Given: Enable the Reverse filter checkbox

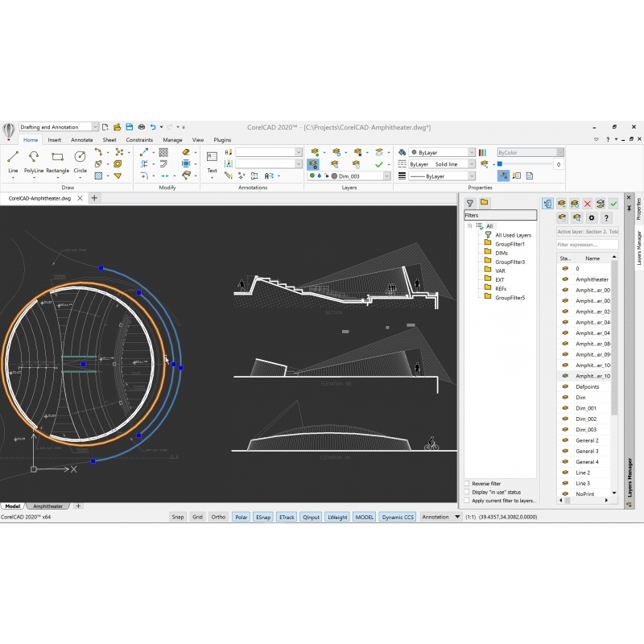Looking at the screenshot, I should pos(467,484).
